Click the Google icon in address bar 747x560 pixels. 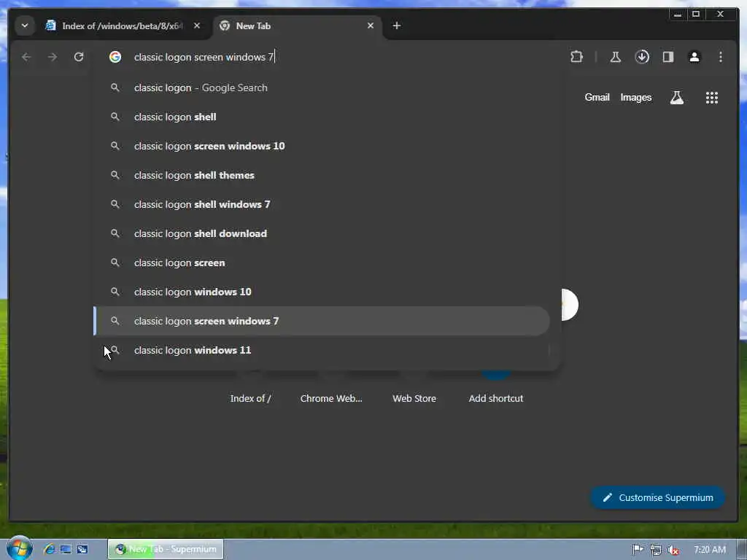(x=115, y=57)
